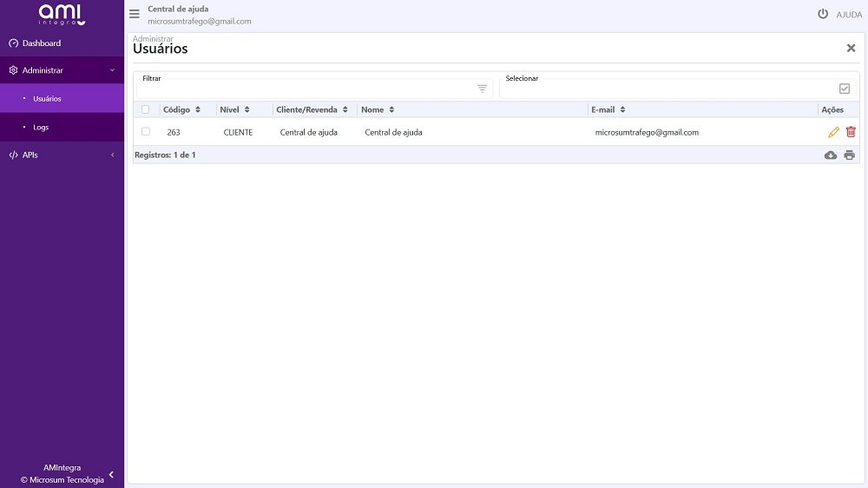
Task: Collapse the sidebar with bottom chevron
Action: point(111,474)
